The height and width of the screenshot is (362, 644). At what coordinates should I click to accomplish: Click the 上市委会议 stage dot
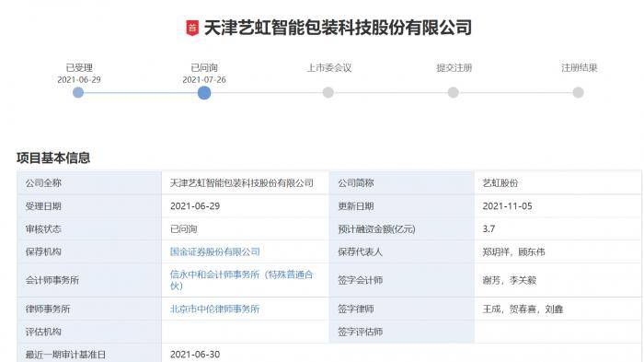click(328, 92)
